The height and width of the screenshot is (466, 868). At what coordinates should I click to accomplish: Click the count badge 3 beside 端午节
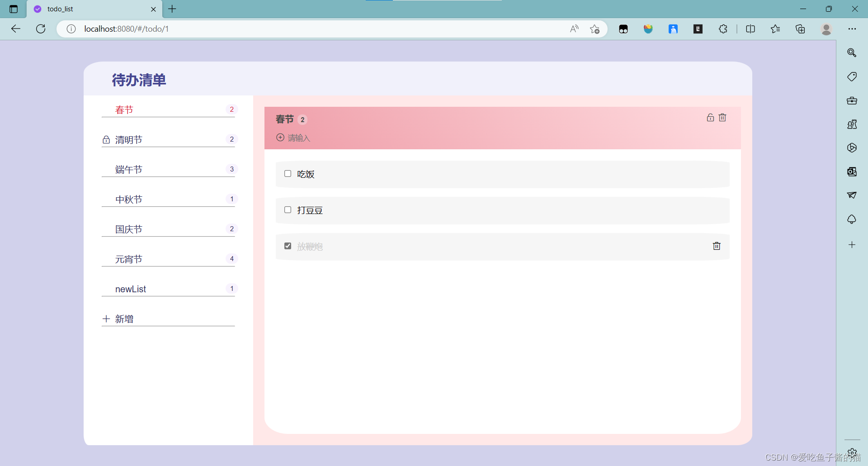232,169
